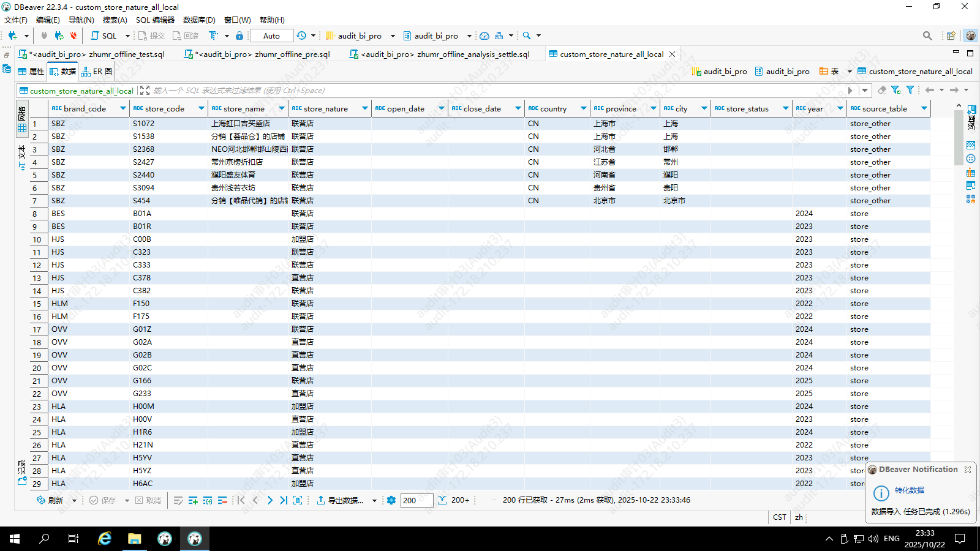Click the blue funnel custom filter icon
This screenshot has width=980, height=551.
910,90
